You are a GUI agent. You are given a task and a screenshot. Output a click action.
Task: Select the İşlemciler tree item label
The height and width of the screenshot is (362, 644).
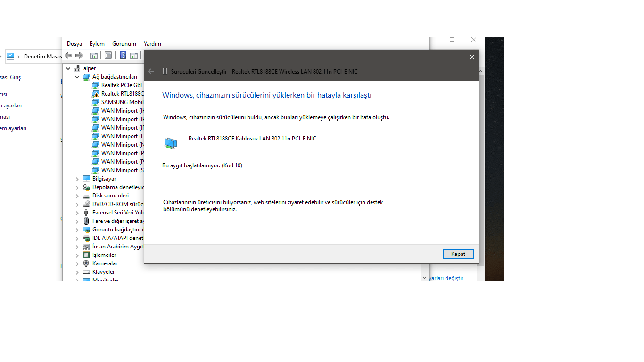[x=104, y=255]
